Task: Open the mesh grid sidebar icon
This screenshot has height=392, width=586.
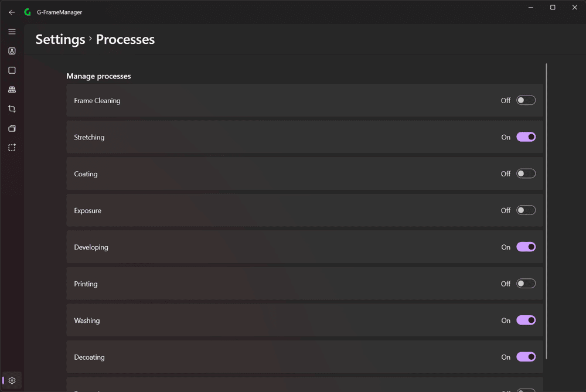Action: click(x=12, y=90)
